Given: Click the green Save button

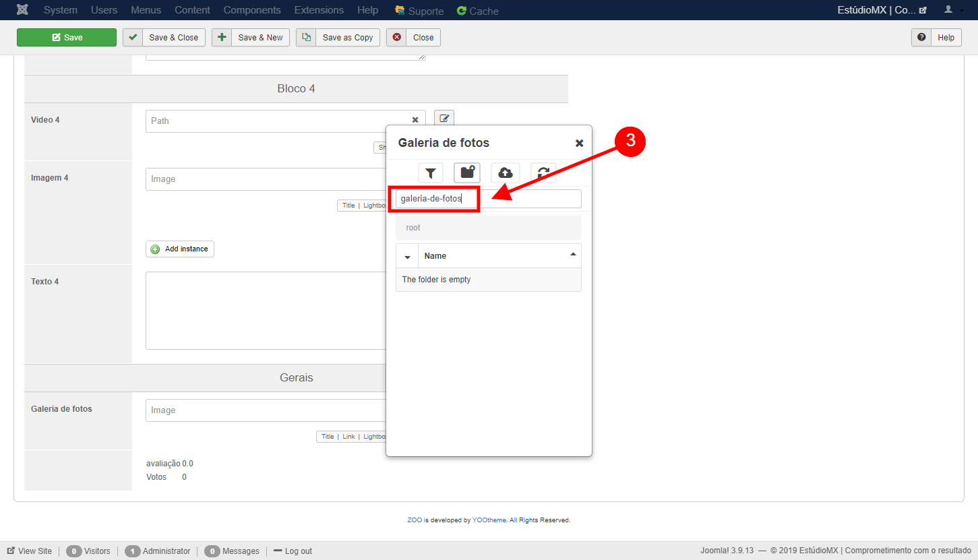Looking at the screenshot, I should [67, 38].
